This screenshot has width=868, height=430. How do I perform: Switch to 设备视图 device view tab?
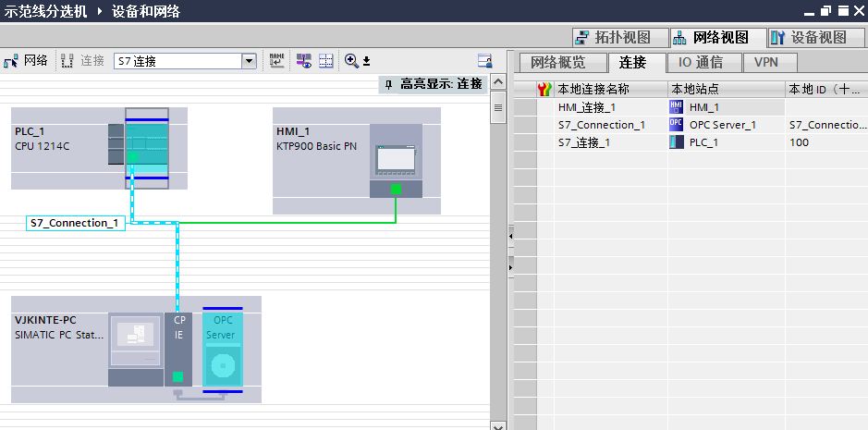(x=816, y=38)
